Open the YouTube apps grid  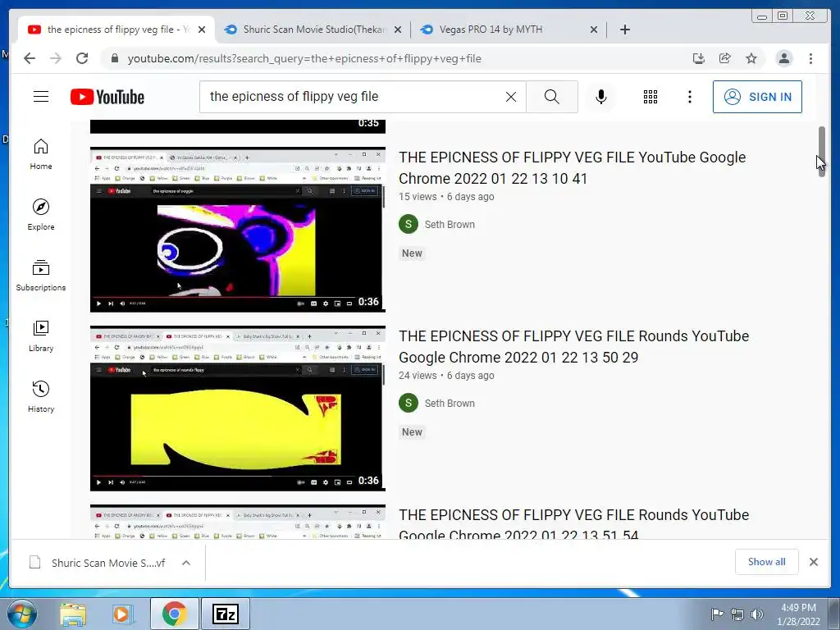pos(650,97)
